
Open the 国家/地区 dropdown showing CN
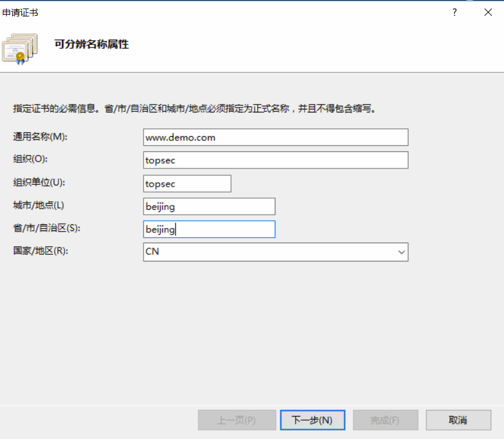[x=276, y=252]
